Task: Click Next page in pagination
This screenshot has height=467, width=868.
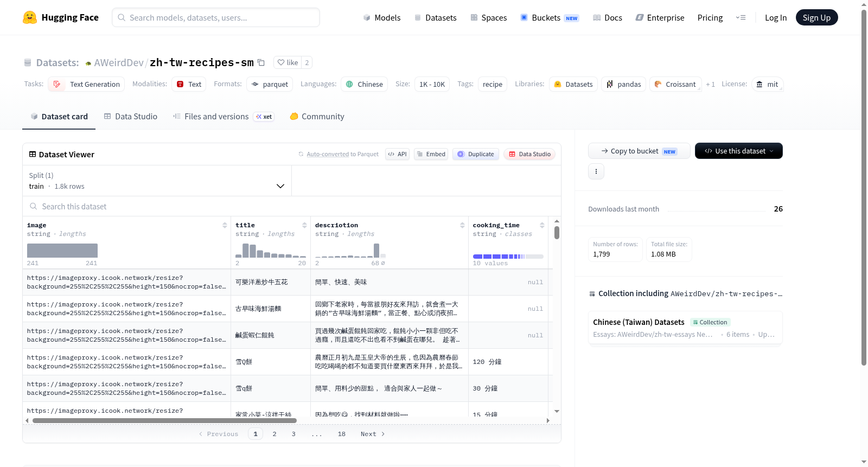Action: (x=373, y=434)
